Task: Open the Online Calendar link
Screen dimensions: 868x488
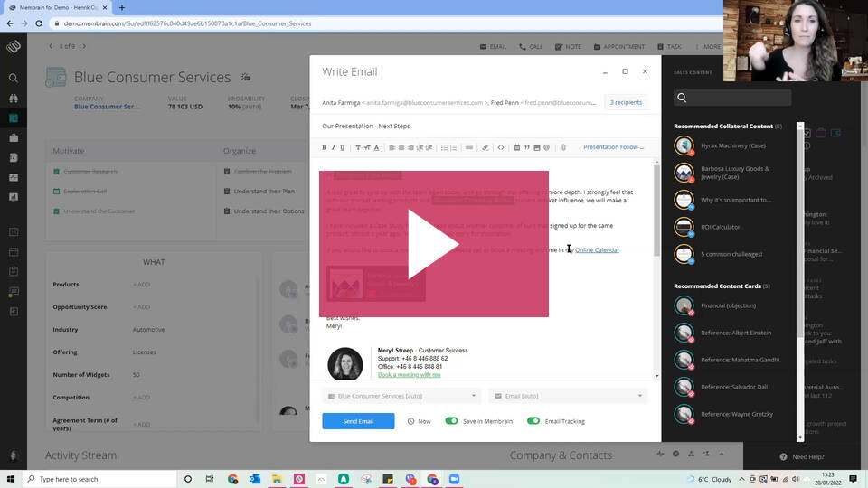Action: point(597,250)
